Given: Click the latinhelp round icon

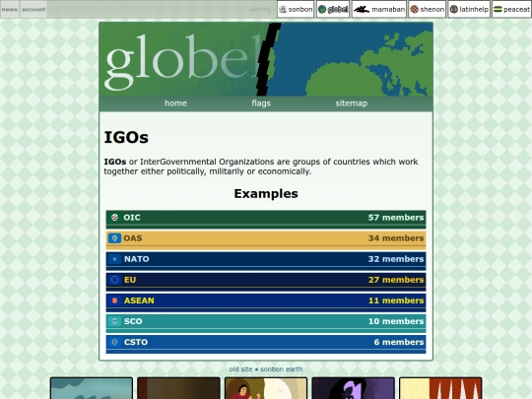Looking at the screenshot, I should tap(454, 10).
